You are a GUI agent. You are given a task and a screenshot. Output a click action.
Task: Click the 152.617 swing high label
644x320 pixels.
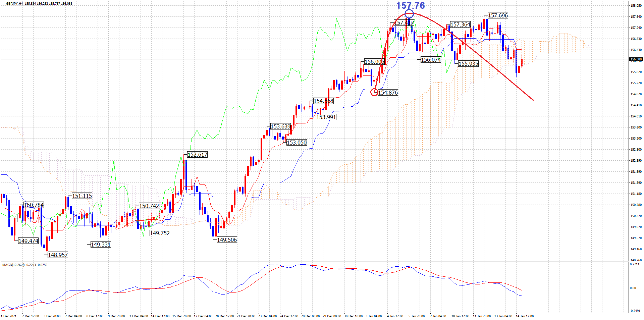(x=197, y=155)
